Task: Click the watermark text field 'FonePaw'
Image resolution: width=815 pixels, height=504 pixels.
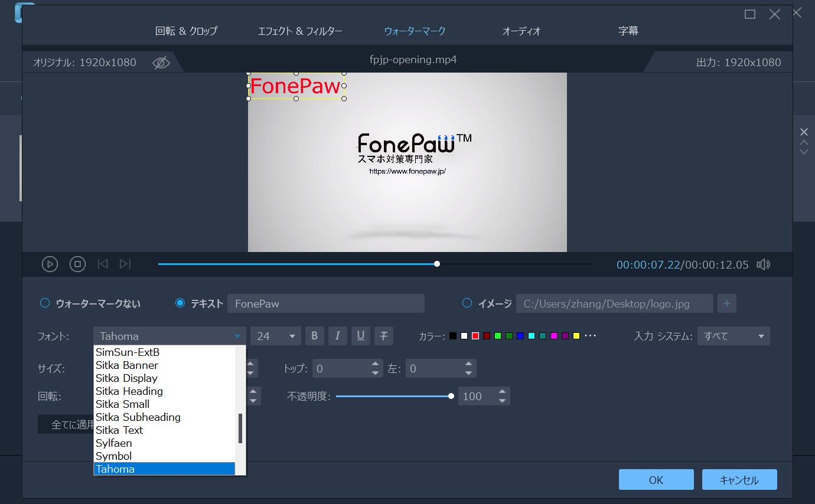Action: (x=326, y=303)
